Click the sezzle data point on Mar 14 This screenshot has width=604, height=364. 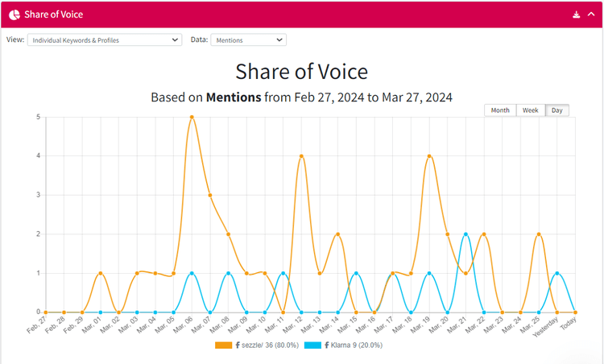(337, 234)
